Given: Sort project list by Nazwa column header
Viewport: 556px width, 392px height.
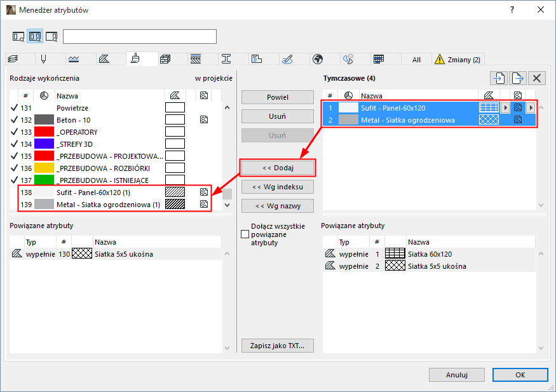Looking at the screenshot, I should [x=110, y=96].
